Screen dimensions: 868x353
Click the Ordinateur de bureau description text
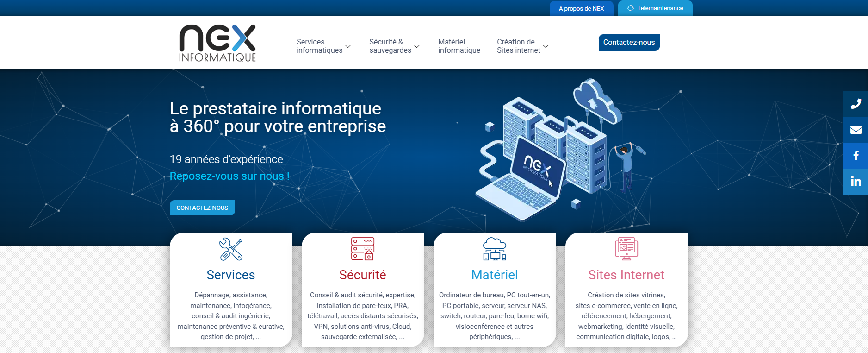(495, 316)
